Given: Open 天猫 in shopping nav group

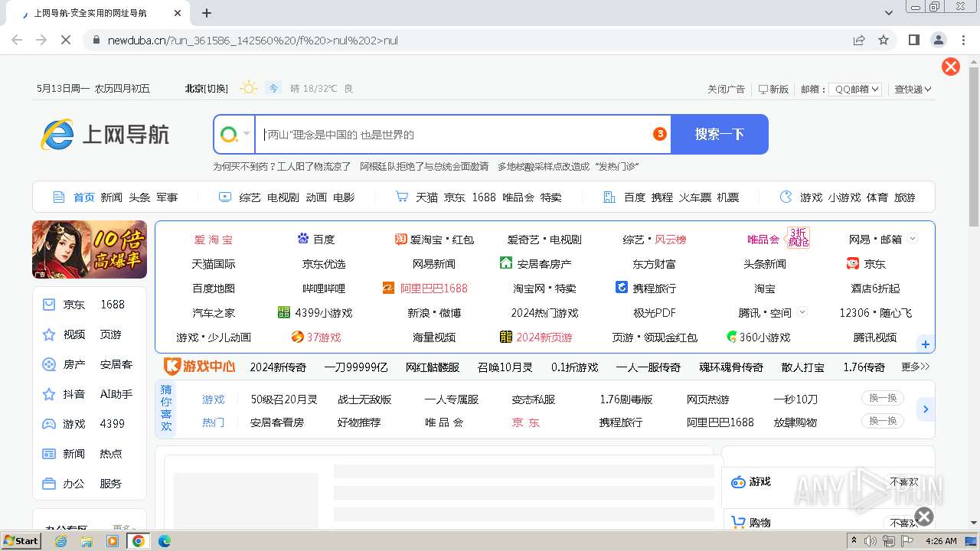Looking at the screenshot, I should (x=426, y=197).
